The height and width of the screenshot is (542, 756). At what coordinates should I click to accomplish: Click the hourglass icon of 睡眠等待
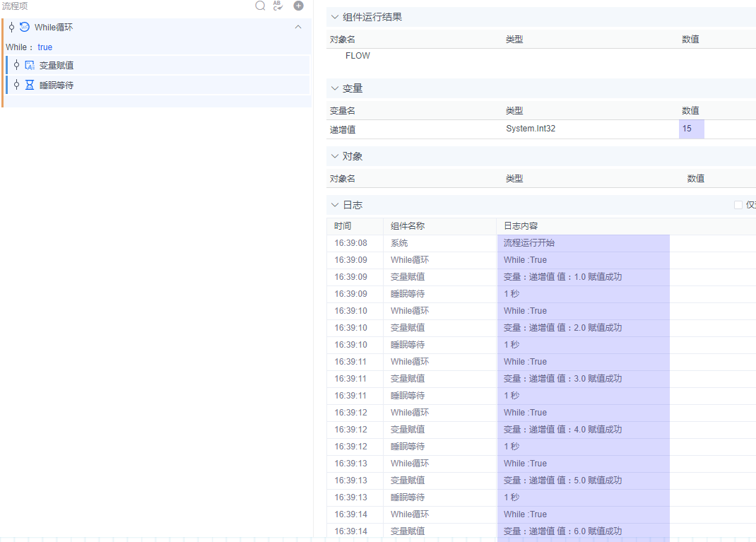tap(28, 85)
